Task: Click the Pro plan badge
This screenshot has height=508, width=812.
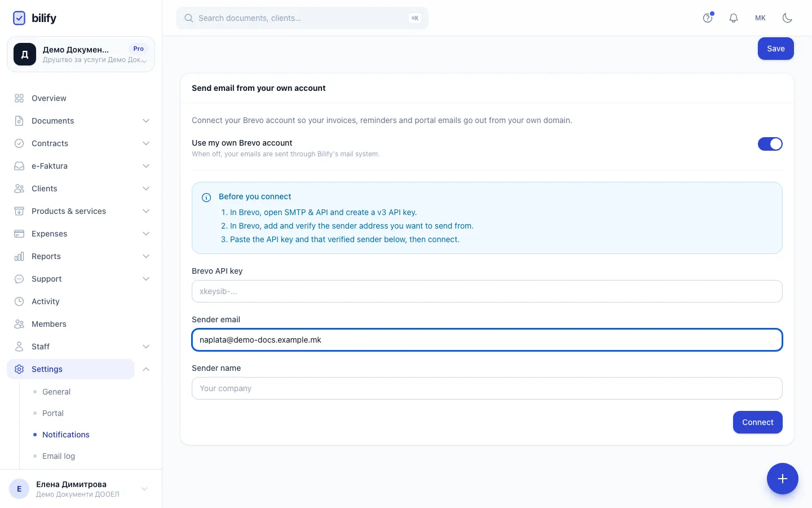Action: pyautogui.click(x=139, y=49)
